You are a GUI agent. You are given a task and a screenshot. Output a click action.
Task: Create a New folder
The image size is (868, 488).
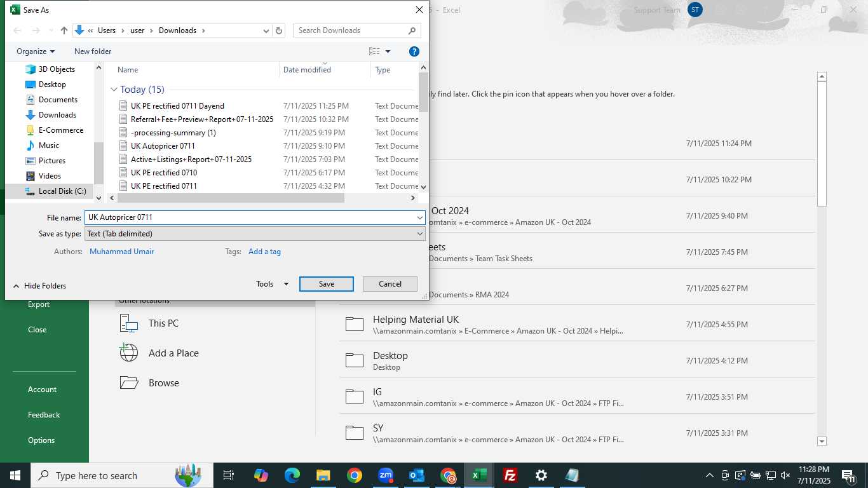(93, 51)
